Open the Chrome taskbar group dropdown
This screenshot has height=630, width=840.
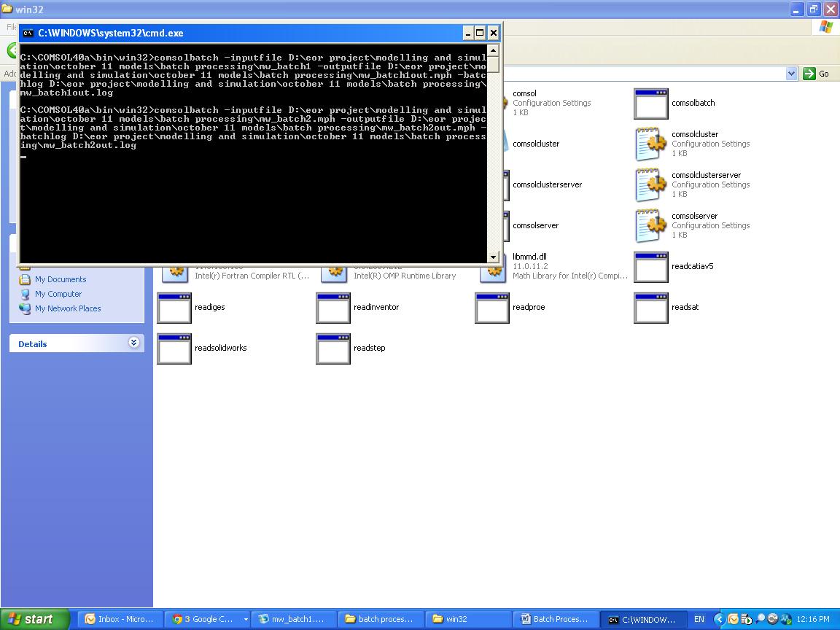click(x=246, y=619)
